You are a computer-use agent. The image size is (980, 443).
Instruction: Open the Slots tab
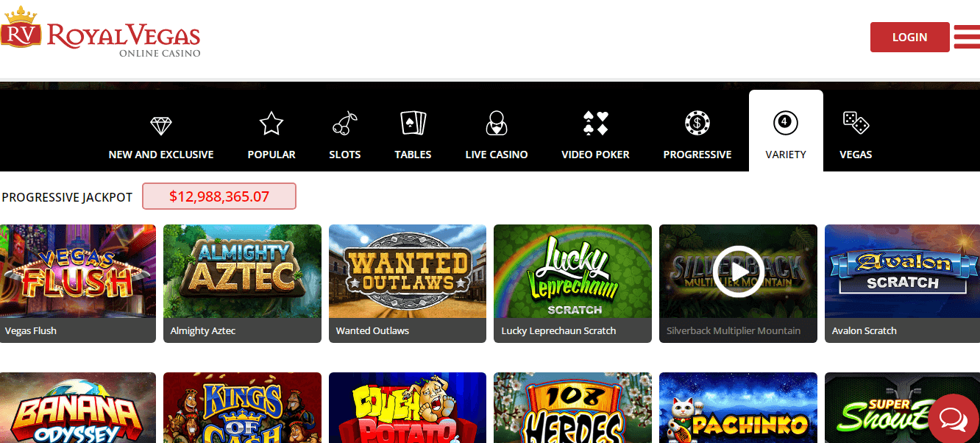tap(345, 155)
